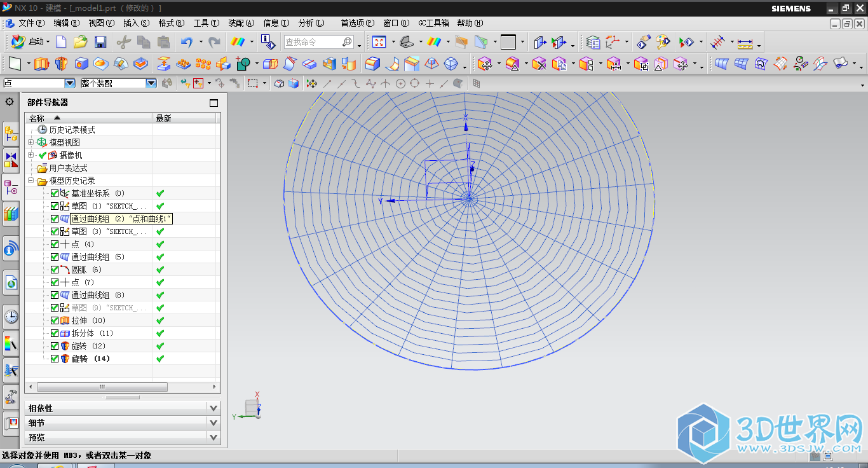The width and height of the screenshot is (868, 468).
Task: Click the 启动 start button
Action: tap(30, 42)
